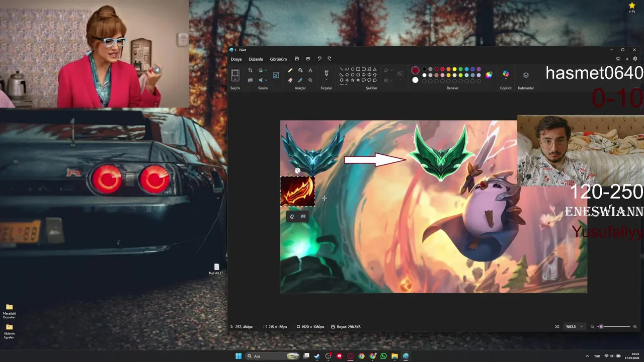The height and width of the screenshot is (362, 644).
Task: Redo the last action in Paint
Action: [330, 59]
